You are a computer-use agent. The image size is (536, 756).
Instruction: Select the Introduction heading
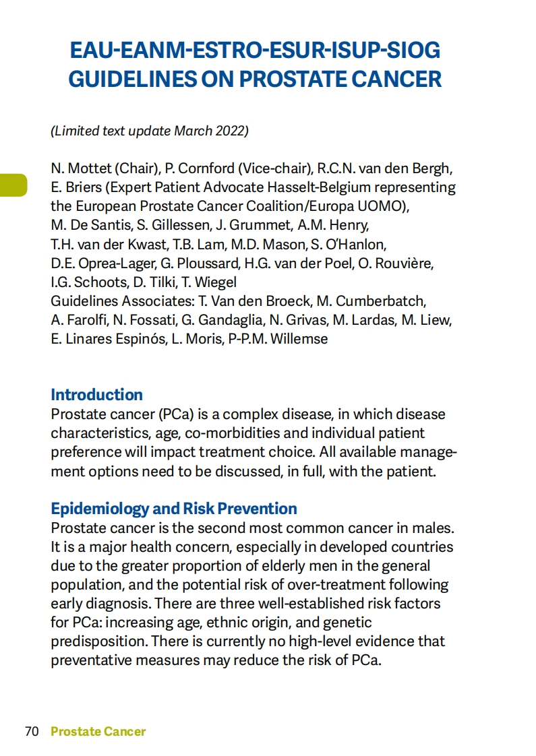click(x=96, y=394)
